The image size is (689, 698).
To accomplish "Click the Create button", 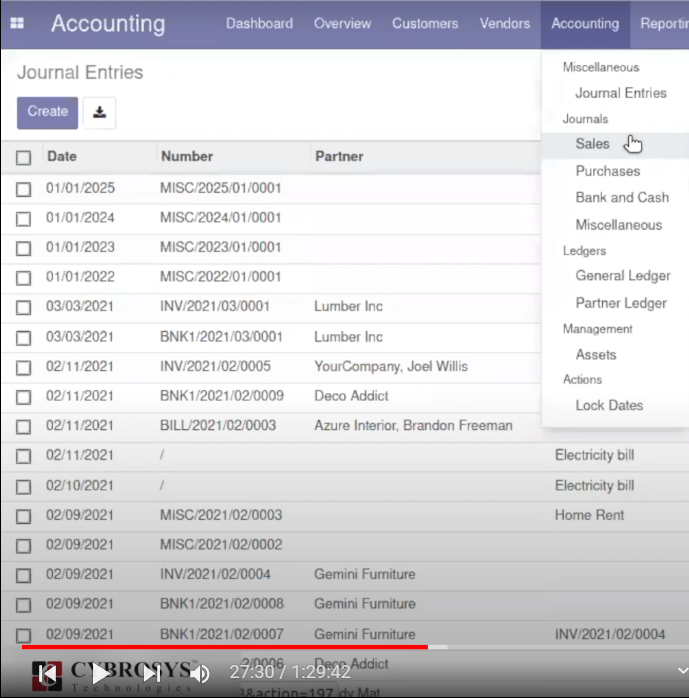I will pos(47,113).
